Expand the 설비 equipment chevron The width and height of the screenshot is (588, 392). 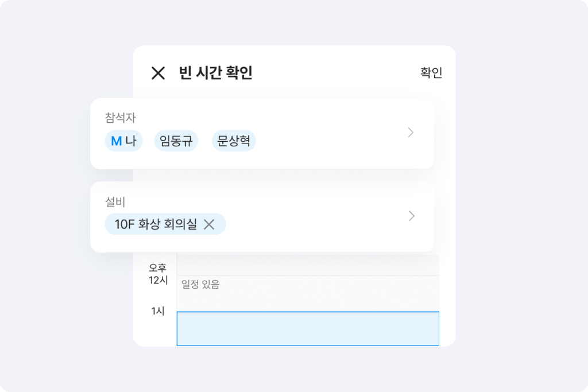411,216
